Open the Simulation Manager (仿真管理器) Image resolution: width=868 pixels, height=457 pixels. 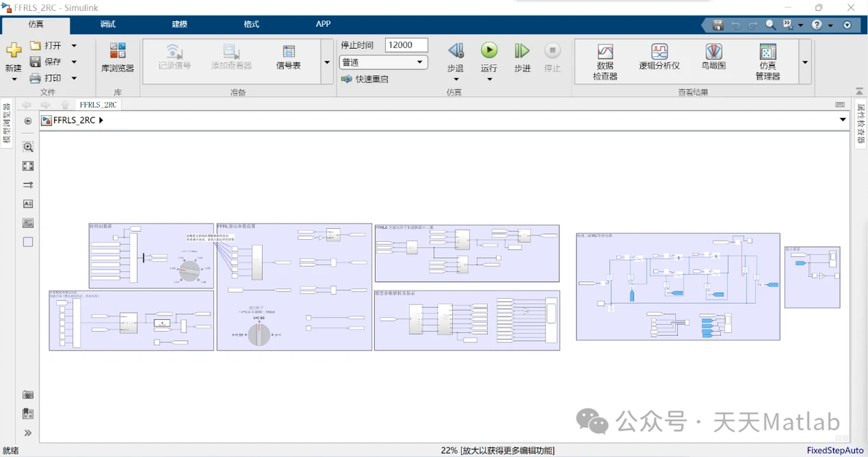pos(768,61)
